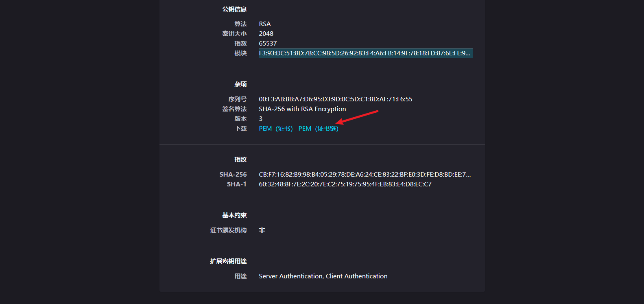Click the 序列号 serial number value
Image resolution: width=644 pixels, height=304 pixels.
coord(335,99)
